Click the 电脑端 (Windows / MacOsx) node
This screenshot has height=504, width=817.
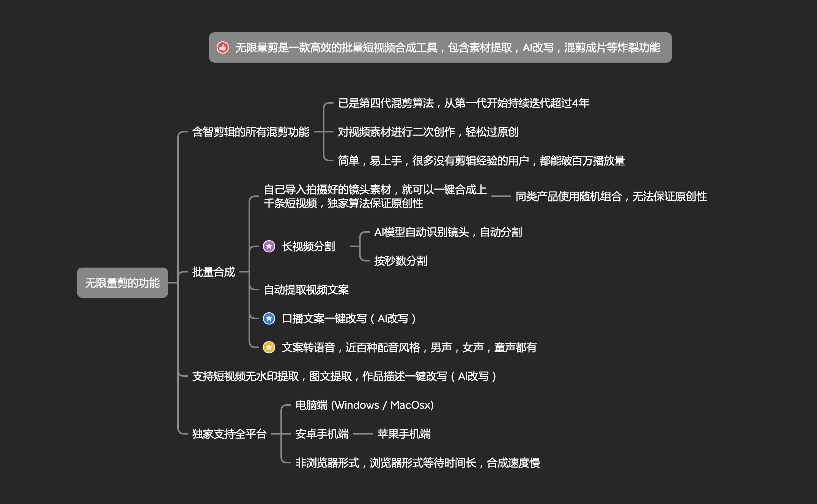[x=364, y=405]
